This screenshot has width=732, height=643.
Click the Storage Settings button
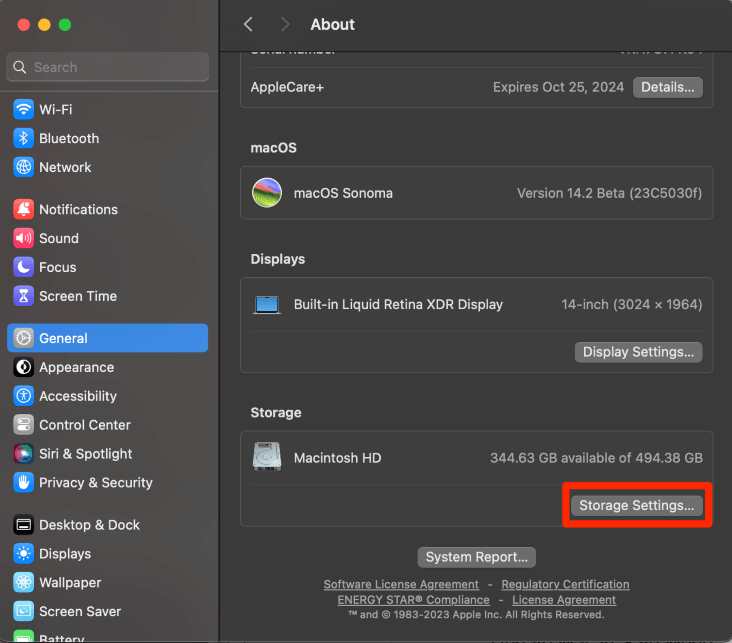tap(636, 506)
